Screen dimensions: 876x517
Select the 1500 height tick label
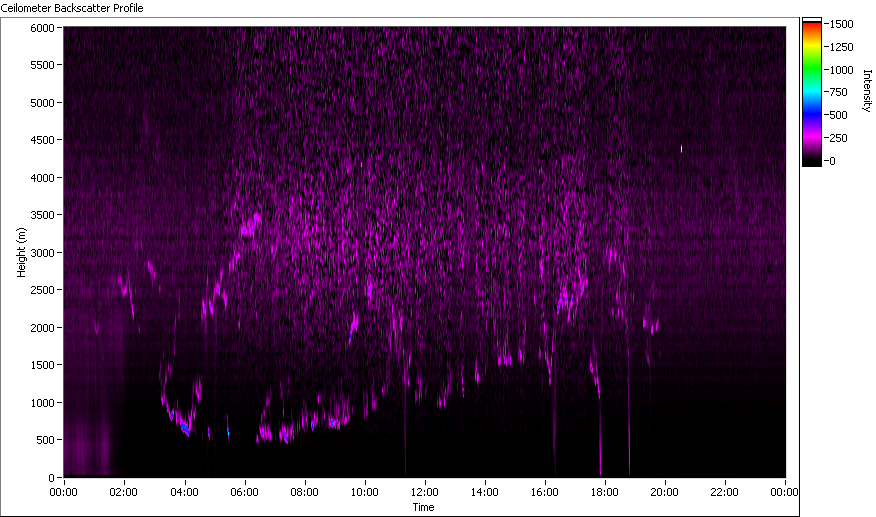coord(42,364)
